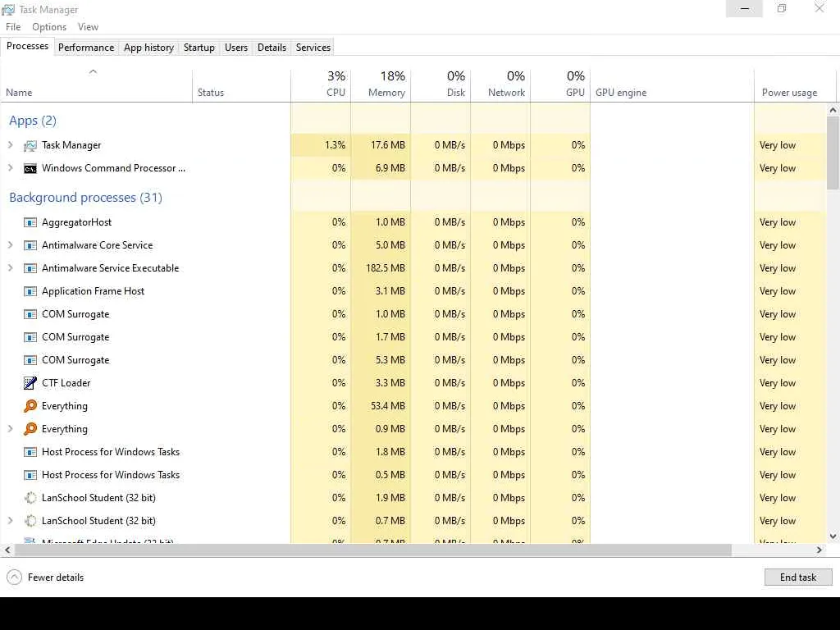840x630 pixels.
Task: Switch to the Startup tab
Action: pos(199,48)
